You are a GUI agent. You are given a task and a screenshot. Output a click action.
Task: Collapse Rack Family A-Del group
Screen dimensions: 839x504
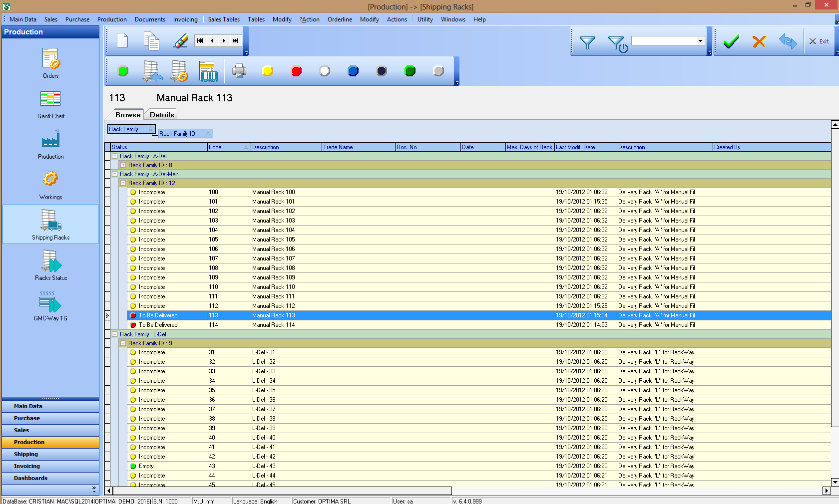pos(114,156)
